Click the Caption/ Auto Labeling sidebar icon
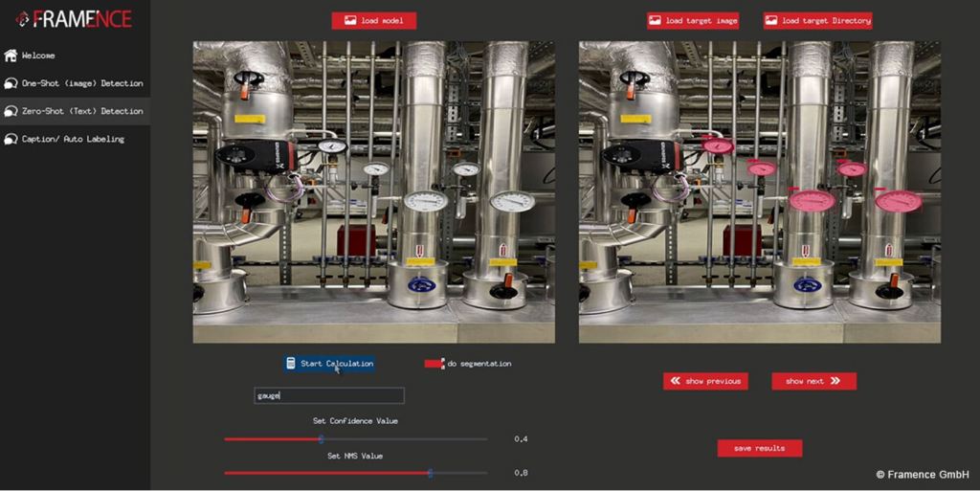980x491 pixels. 11,140
